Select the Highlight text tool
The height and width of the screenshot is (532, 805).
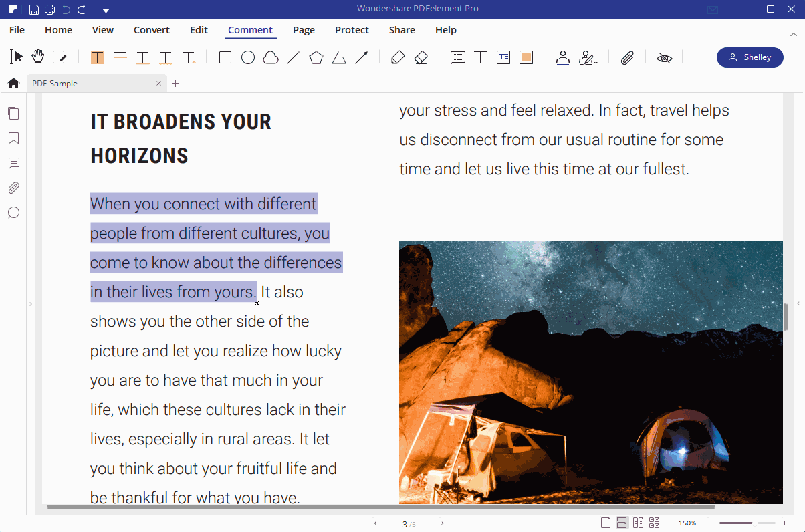point(97,57)
